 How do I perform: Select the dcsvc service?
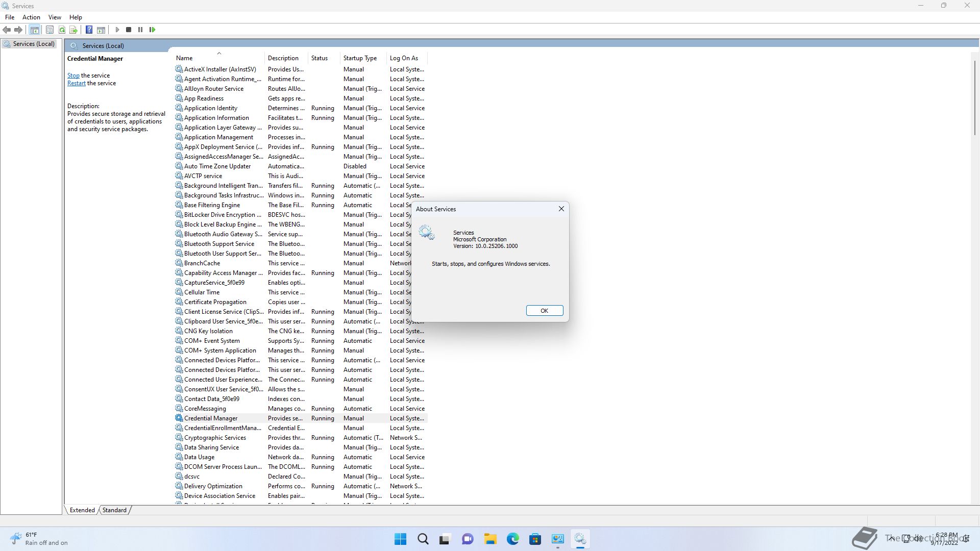click(x=301, y=477)
